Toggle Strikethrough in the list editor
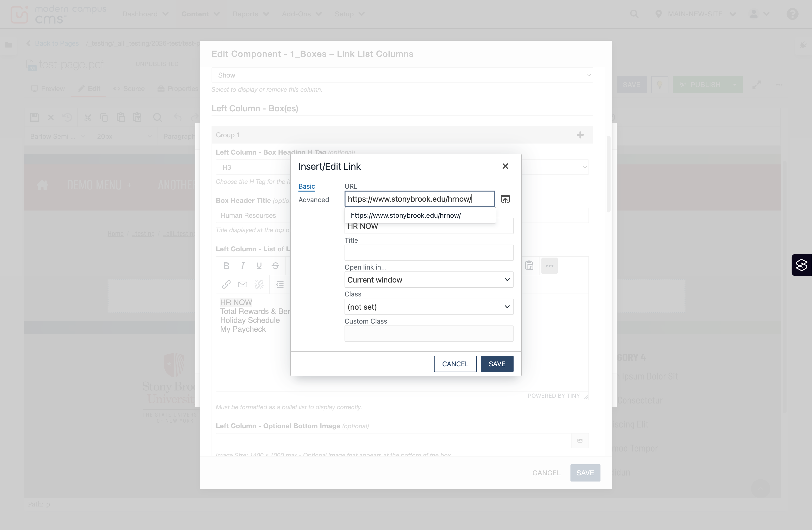812x530 pixels. [275, 266]
